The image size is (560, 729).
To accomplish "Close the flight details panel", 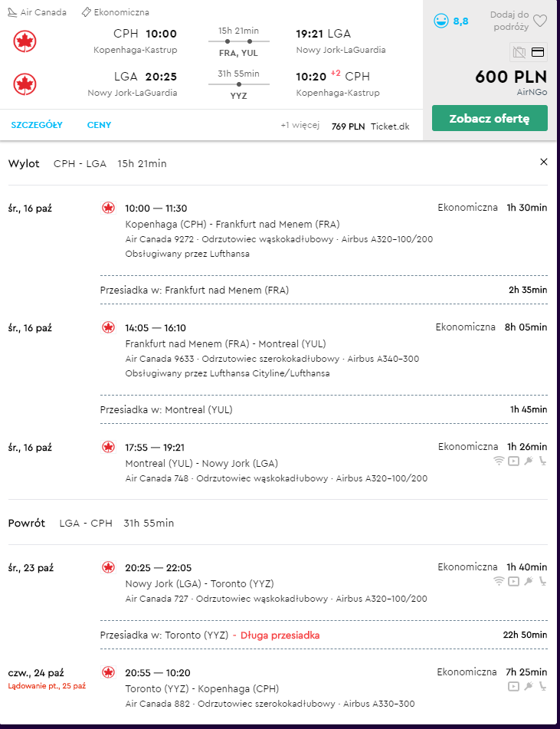I will (544, 162).
